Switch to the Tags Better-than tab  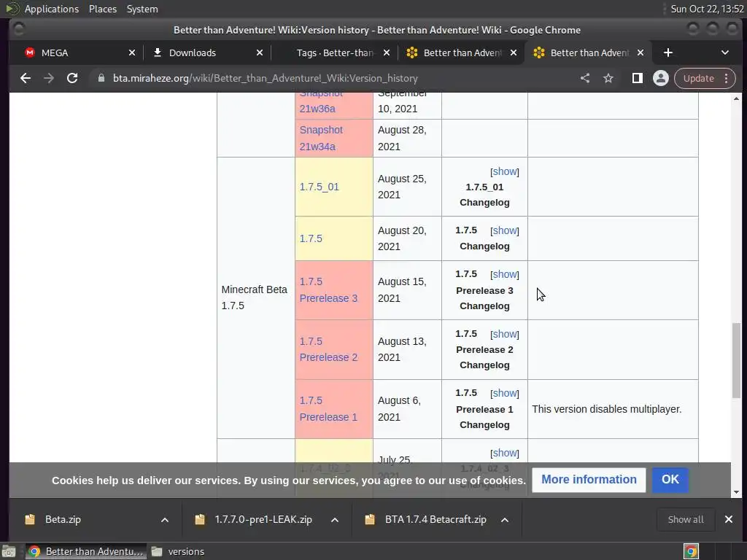pyautogui.click(x=333, y=52)
